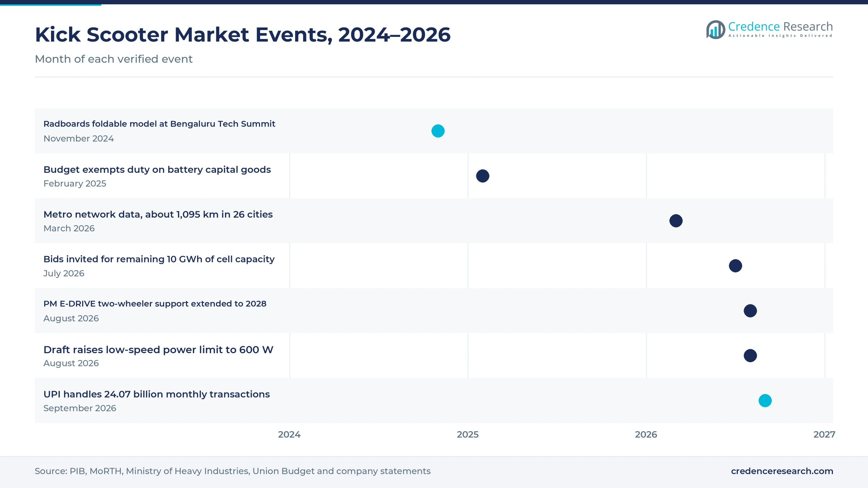Viewport: 868px width, 488px height.
Task: Click Bids invited for remaining 10 GWh text
Action: [x=159, y=259]
